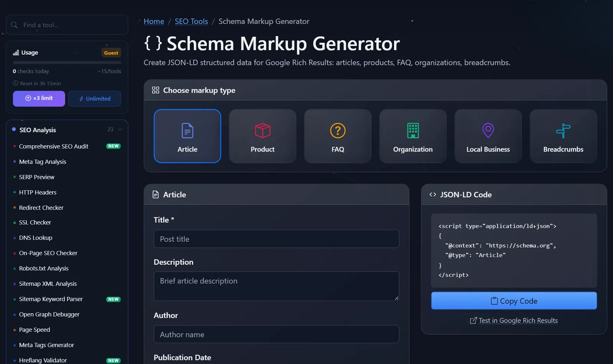The image size is (613, 364).
Task: Click the search magnifier icon
Action: coord(14,25)
